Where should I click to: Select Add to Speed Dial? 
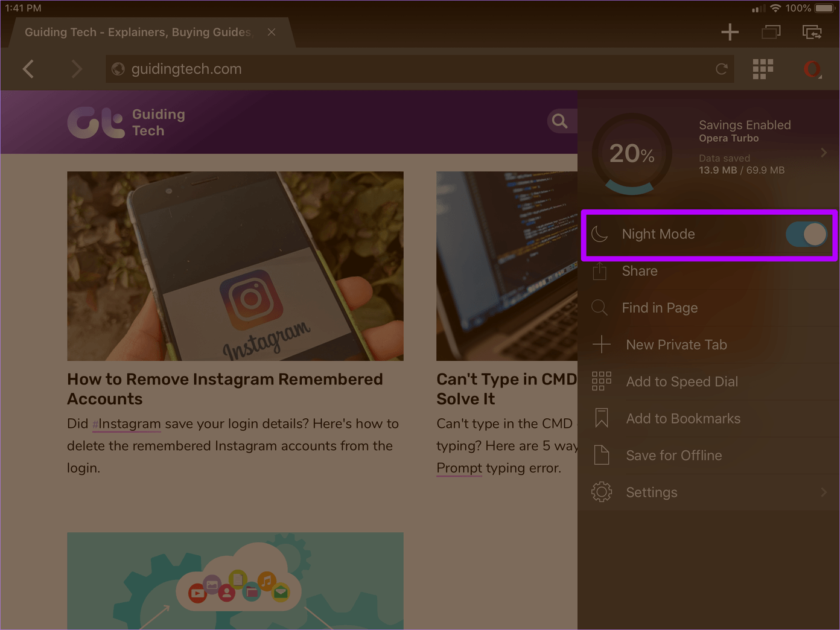681,381
